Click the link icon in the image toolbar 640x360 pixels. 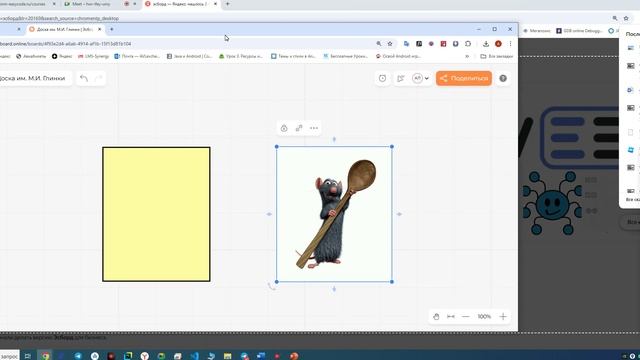point(299,128)
